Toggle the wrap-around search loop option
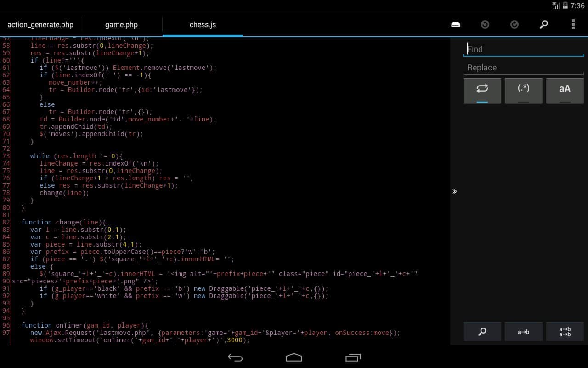 coord(482,90)
